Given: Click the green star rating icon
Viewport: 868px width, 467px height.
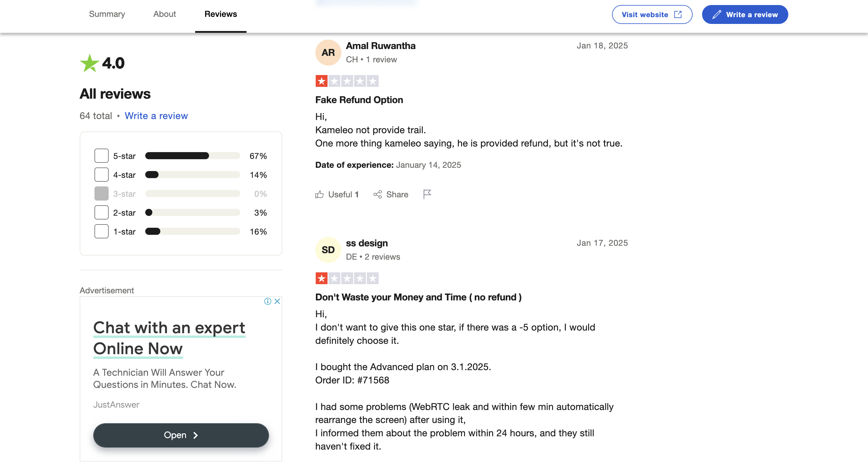Looking at the screenshot, I should pos(89,64).
